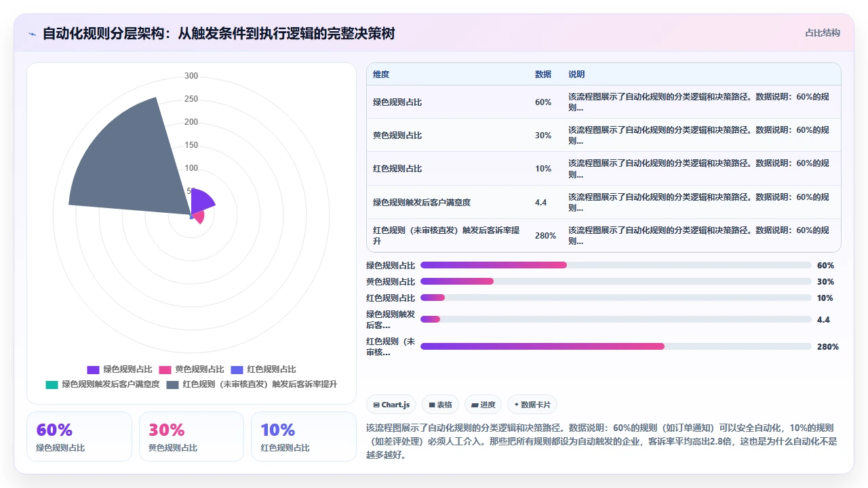
Task: Click the 维度 column header
Action: point(381,75)
